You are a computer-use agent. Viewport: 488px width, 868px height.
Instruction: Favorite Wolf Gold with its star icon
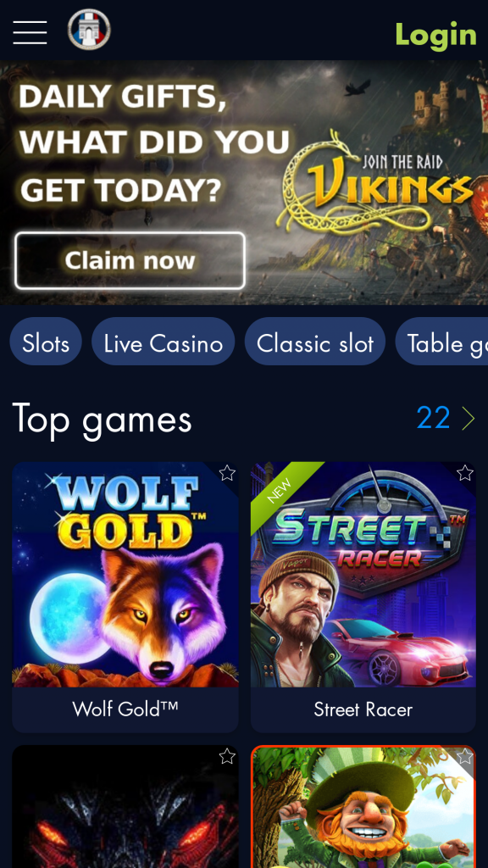coord(227,473)
